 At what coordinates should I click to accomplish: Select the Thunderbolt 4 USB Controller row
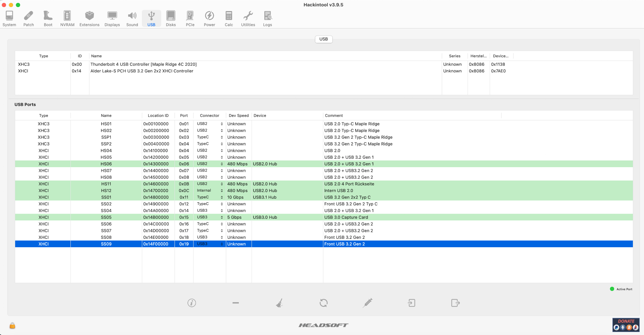pos(324,64)
